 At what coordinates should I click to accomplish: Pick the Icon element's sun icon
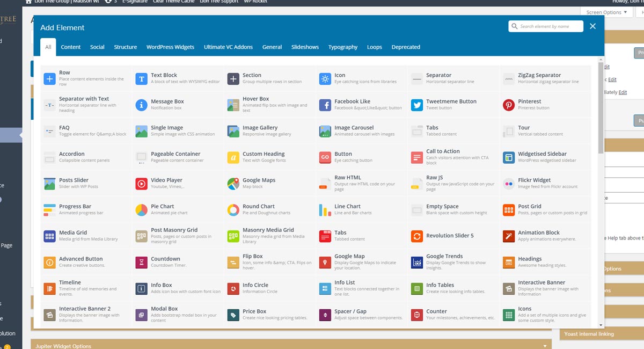pos(325,79)
